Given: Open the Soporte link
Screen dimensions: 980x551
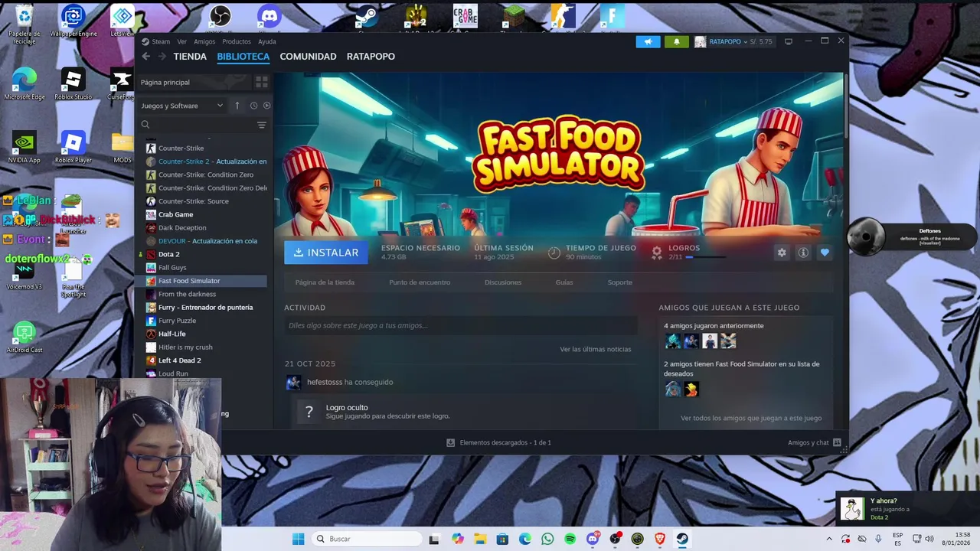Looking at the screenshot, I should coord(620,282).
